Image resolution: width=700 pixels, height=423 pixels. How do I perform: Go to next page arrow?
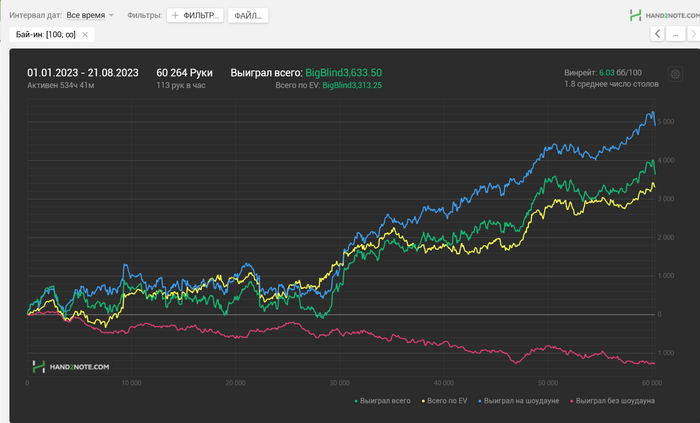[693, 34]
